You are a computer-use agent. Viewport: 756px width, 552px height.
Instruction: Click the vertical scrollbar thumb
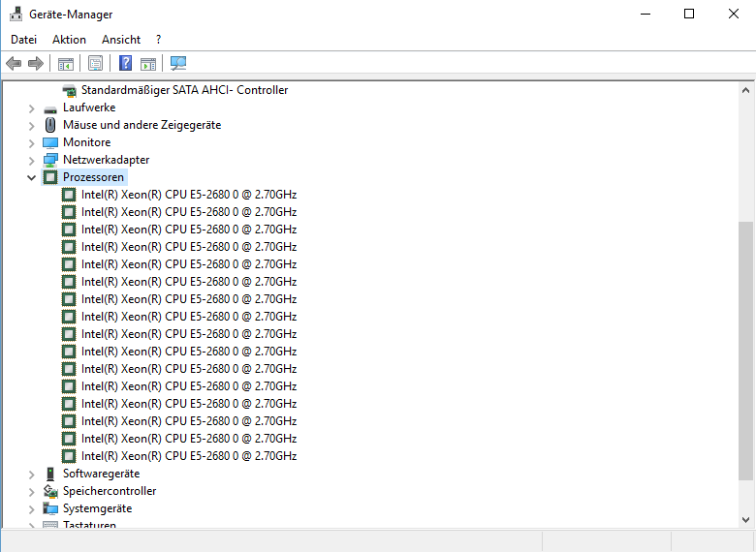(x=745, y=351)
